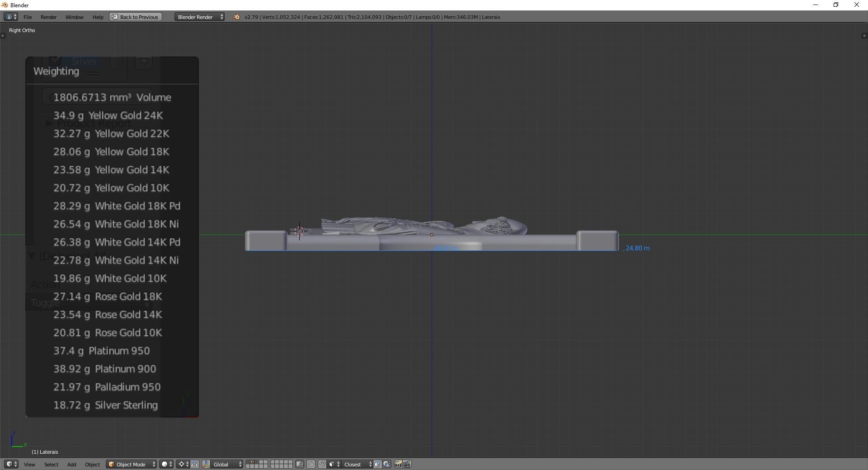
Task: Click the Blender logo icon in header
Action: pyautogui.click(x=236, y=17)
